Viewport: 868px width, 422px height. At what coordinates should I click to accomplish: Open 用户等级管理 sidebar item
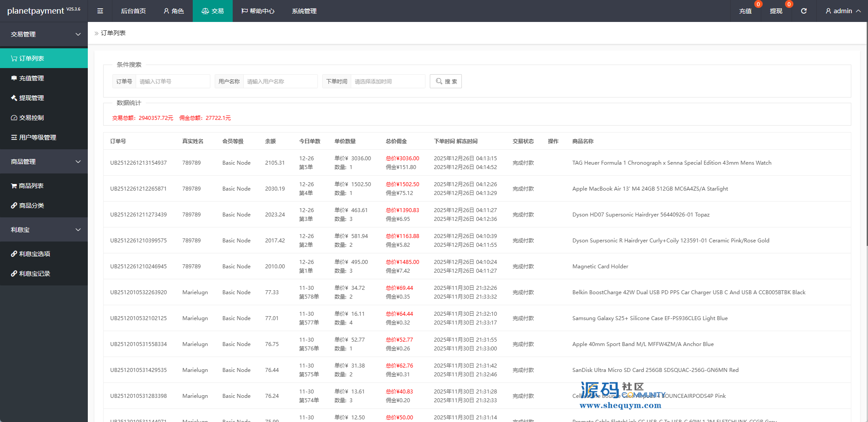(37, 137)
